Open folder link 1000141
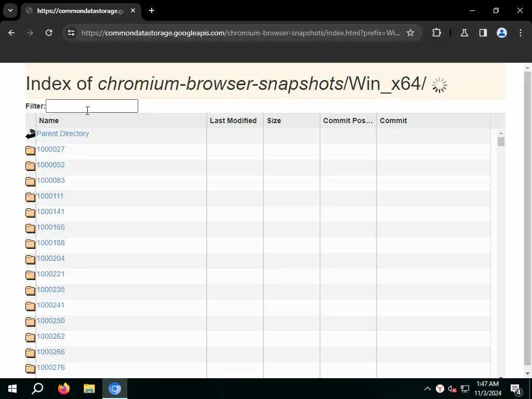 click(50, 212)
